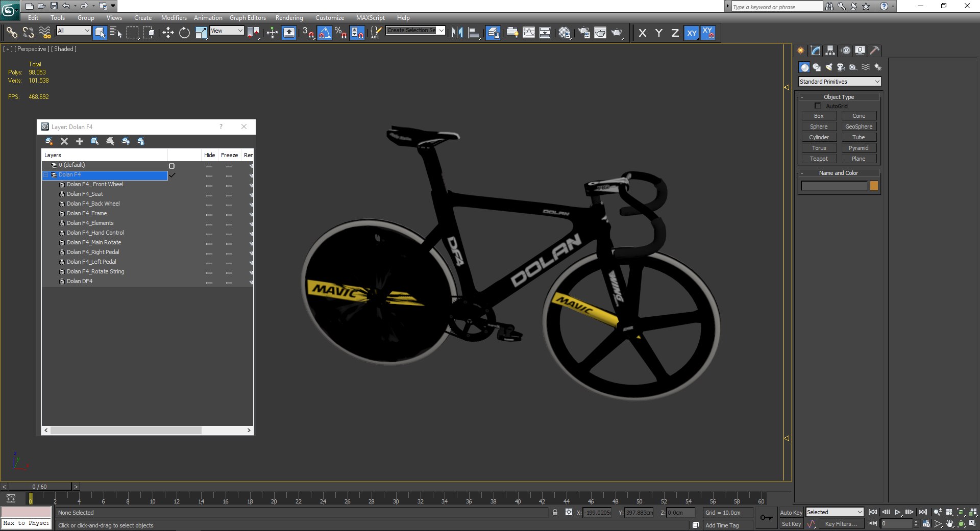Open the Utilities hammer tab

tap(875, 50)
